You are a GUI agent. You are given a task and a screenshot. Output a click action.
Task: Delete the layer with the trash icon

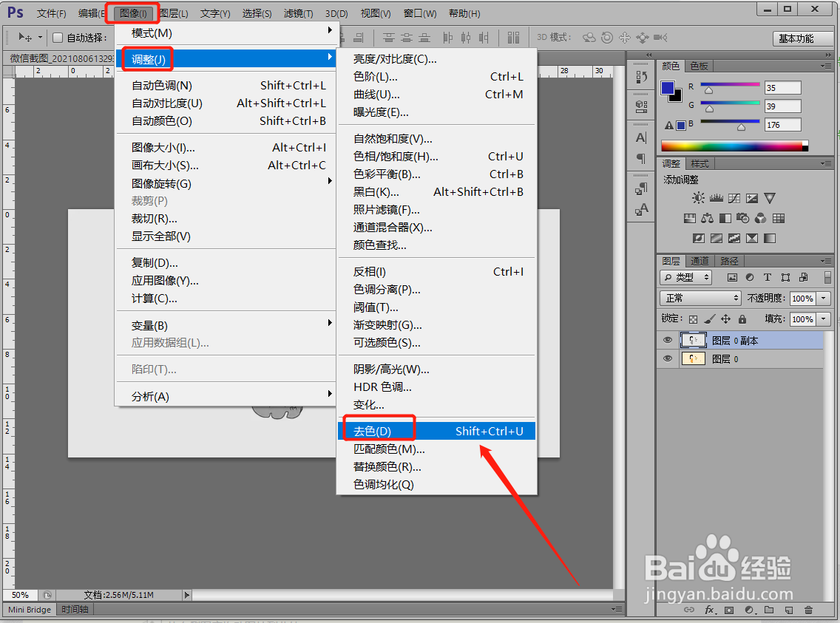pos(808,610)
